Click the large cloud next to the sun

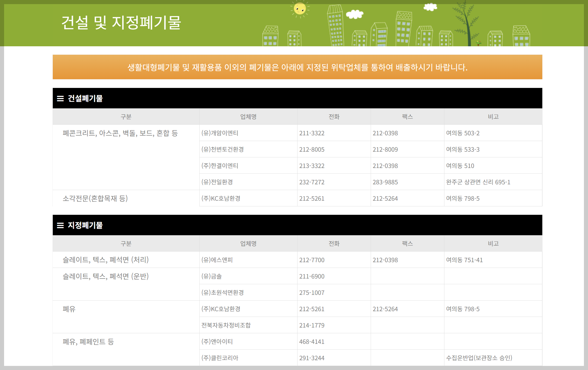354,14
